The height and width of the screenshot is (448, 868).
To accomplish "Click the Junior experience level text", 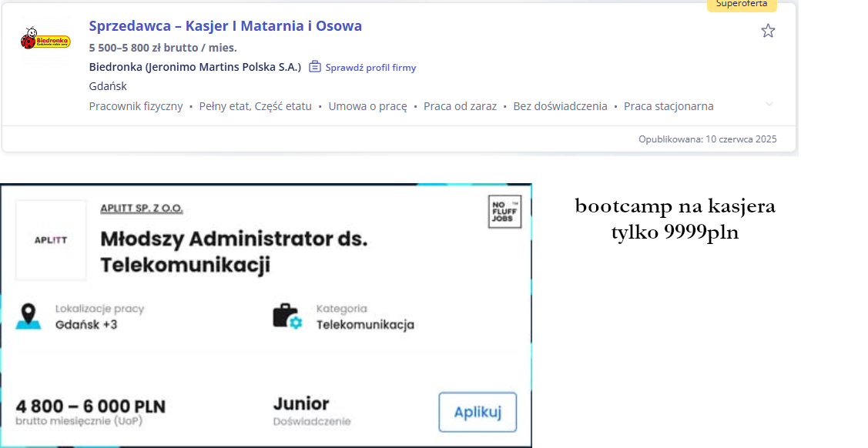I will click(x=301, y=404).
